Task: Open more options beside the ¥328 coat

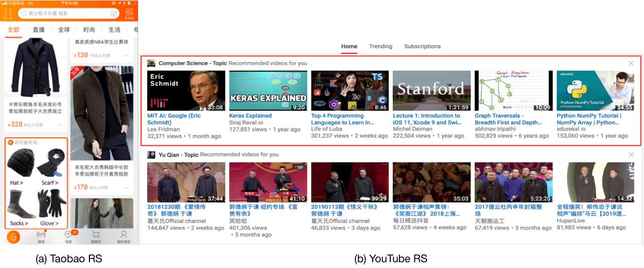Action: coord(60,125)
